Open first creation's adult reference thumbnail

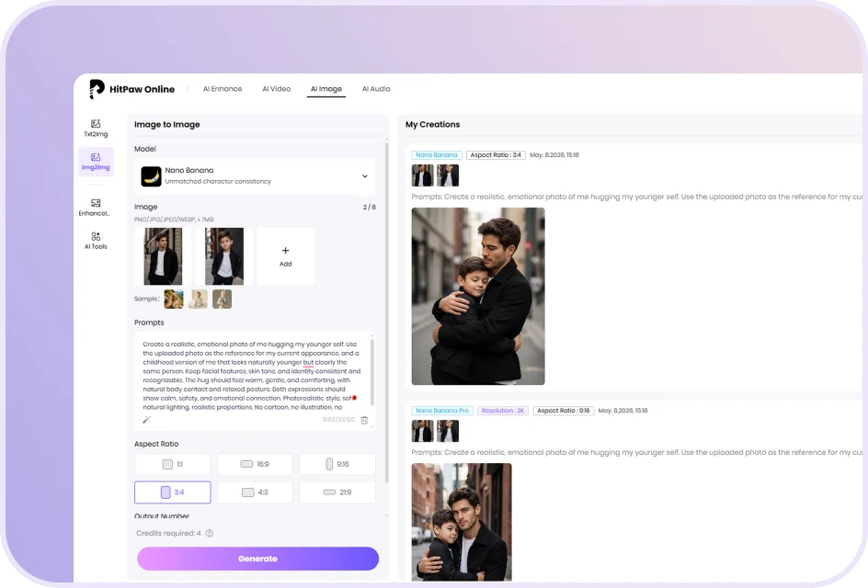pos(422,175)
